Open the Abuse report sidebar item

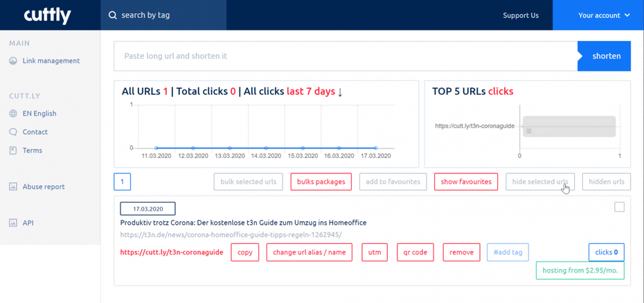tap(44, 187)
